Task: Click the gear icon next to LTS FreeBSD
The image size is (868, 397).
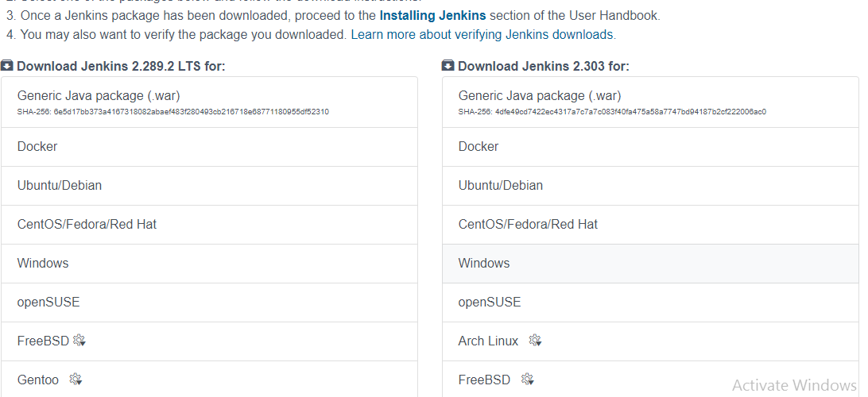Action: (x=79, y=341)
